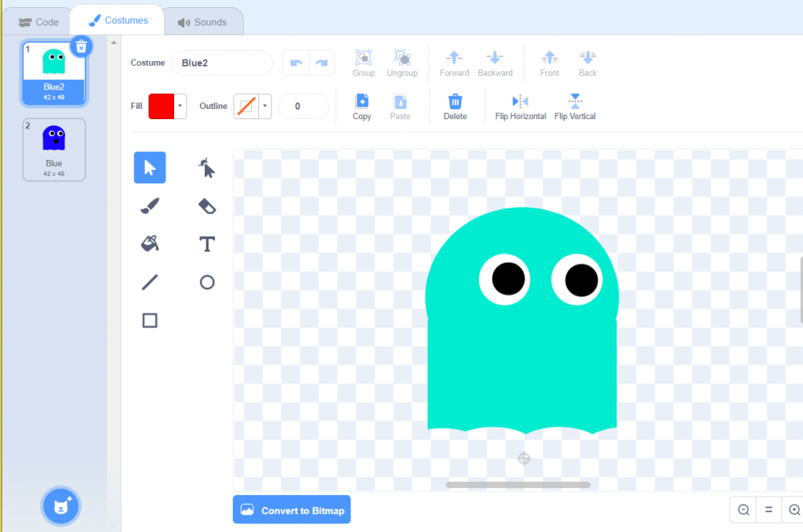Select the Text tool
The image size is (803, 532).
(207, 244)
